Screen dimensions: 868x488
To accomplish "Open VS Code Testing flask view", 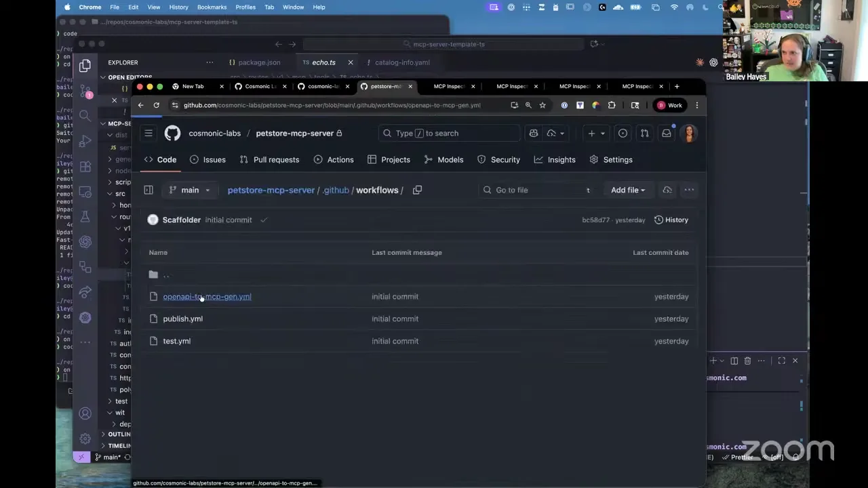I will [x=85, y=217].
